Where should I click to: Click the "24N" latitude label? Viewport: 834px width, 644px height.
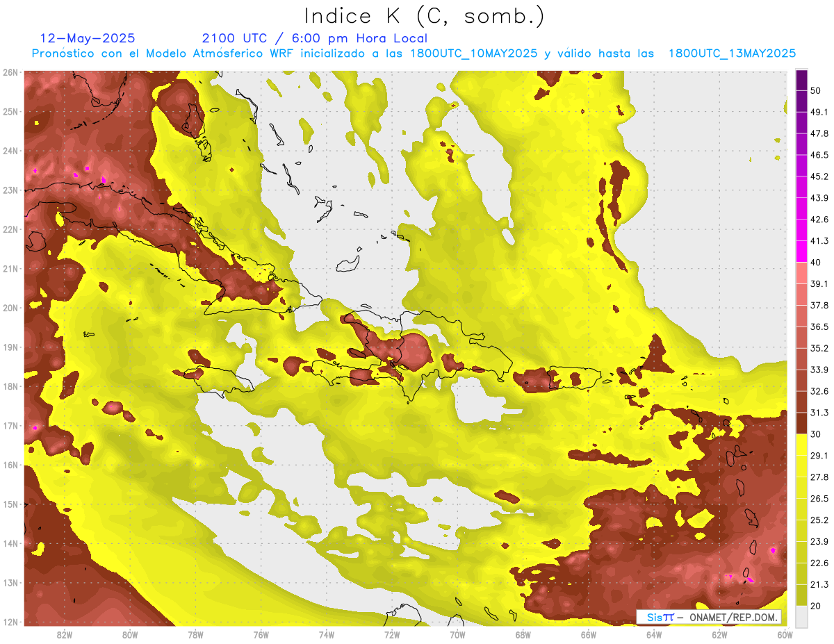coord(10,151)
